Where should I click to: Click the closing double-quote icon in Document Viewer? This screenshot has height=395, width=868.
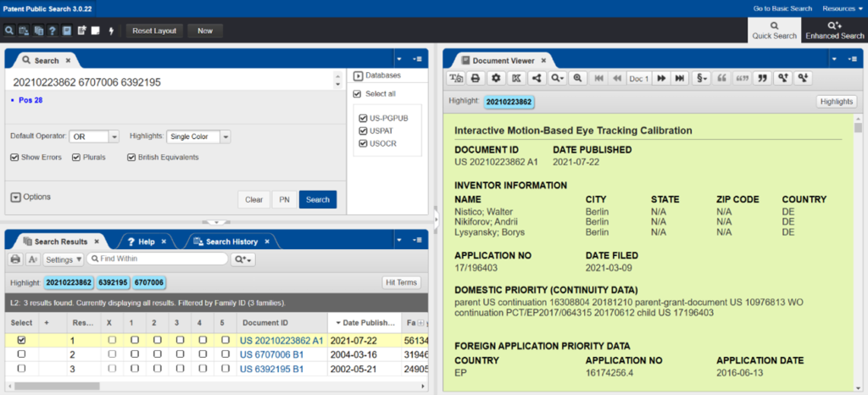tap(762, 79)
